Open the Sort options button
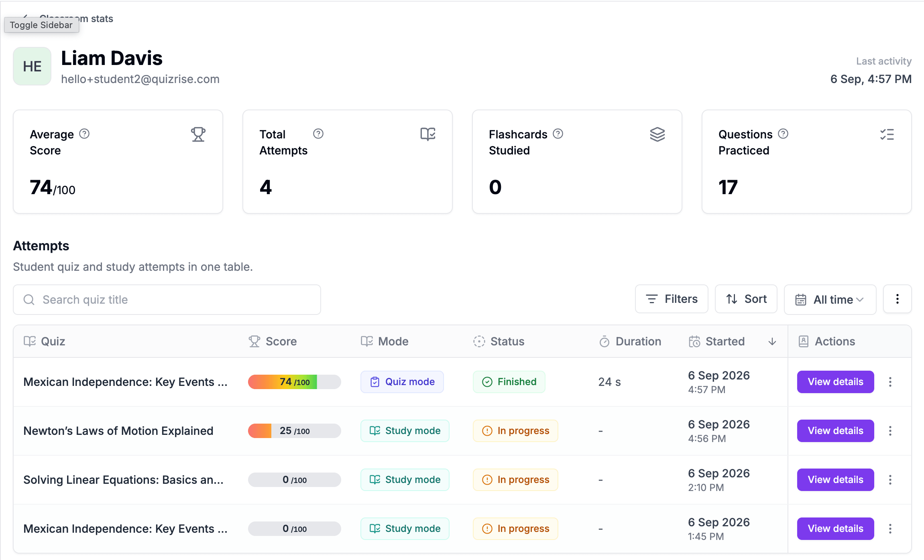Image resolution: width=924 pixels, height=560 pixels. (746, 299)
